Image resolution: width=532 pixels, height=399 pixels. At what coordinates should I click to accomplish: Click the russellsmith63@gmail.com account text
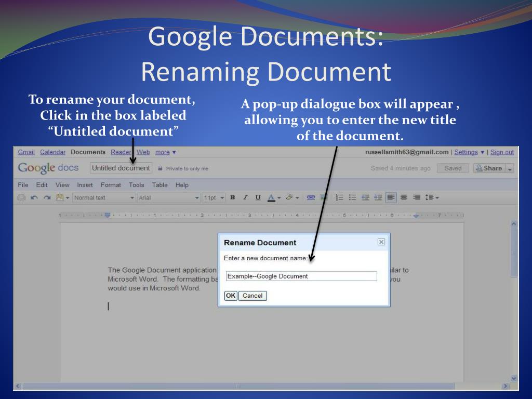pos(407,152)
